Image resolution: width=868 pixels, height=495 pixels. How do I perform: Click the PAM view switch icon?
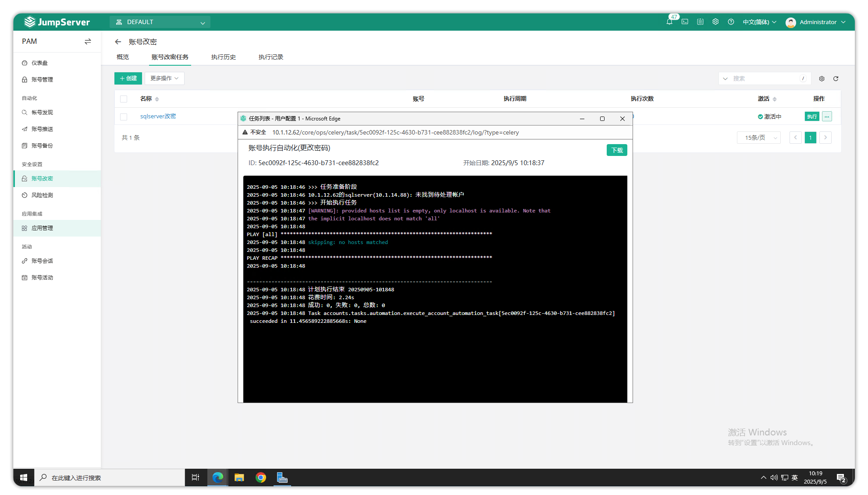[88, 42]
